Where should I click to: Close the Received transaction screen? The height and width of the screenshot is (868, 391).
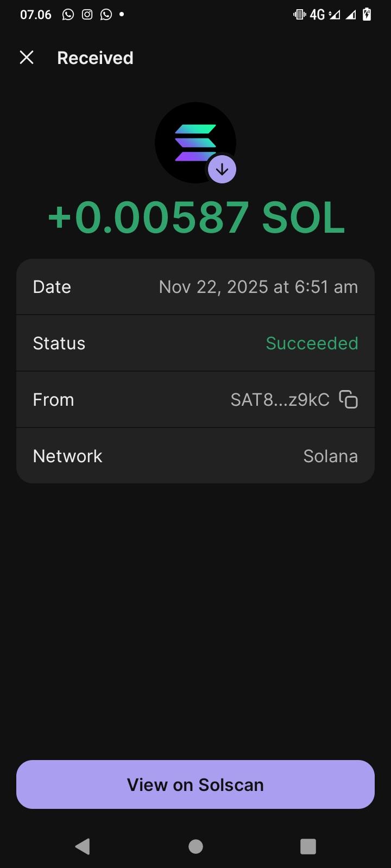tap(27, 58)
